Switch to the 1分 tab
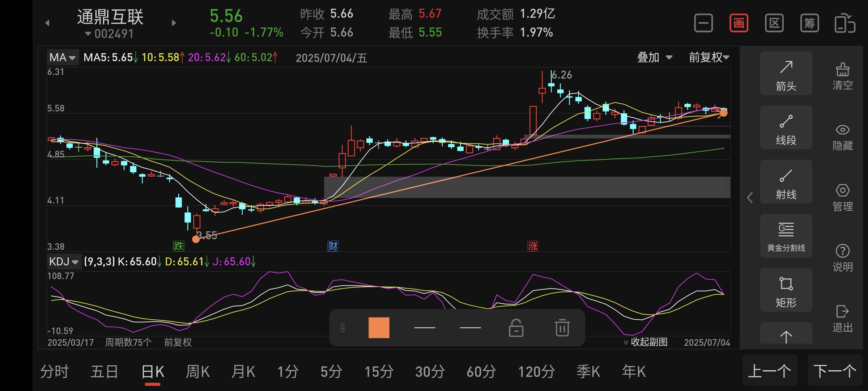 pyautogui.click(x=288, y=371)
